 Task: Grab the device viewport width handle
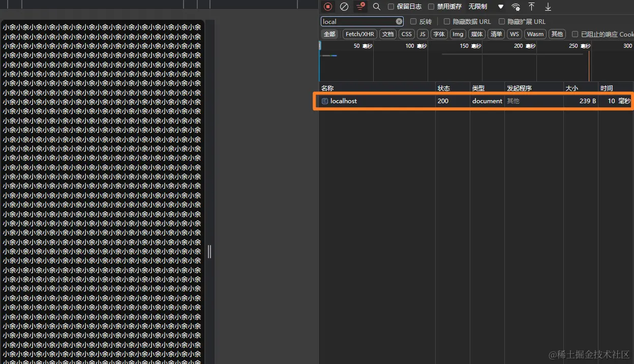pos(209,251)
